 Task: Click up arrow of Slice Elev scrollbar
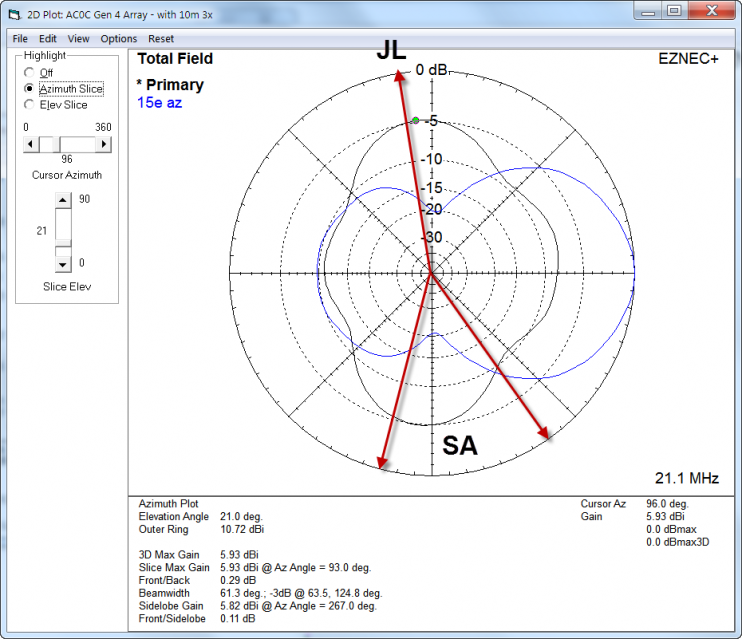(63, 200)
